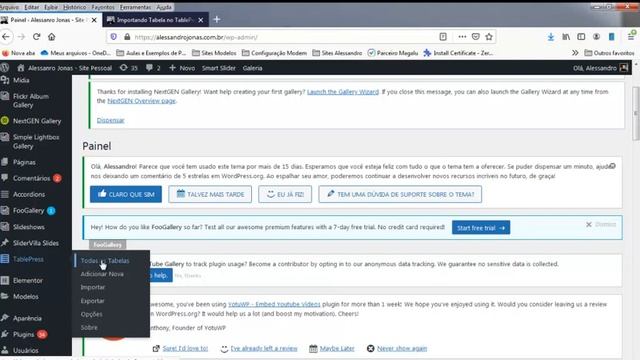Open TablePress in the sidebar
The width and height of the screenshot is (640, 360).
pyautogui.click(x=28, y=260)
